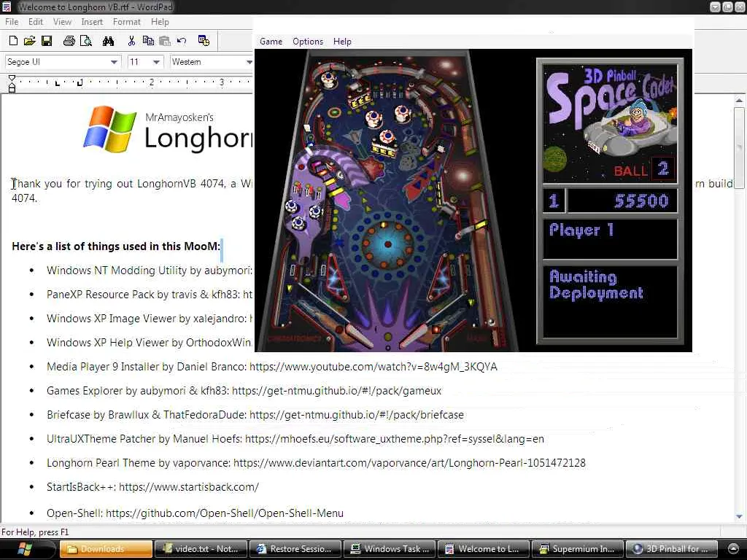Open WordPad Insert menu
Image resolution: width=747 pixels, height=560 pixels.
[x=92, y=22]
